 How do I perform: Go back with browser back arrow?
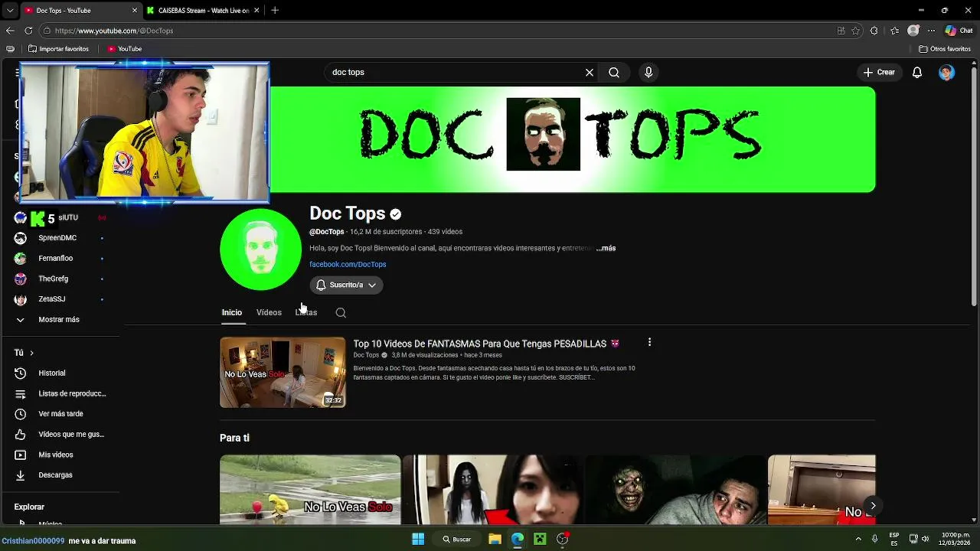coord(10,31)
